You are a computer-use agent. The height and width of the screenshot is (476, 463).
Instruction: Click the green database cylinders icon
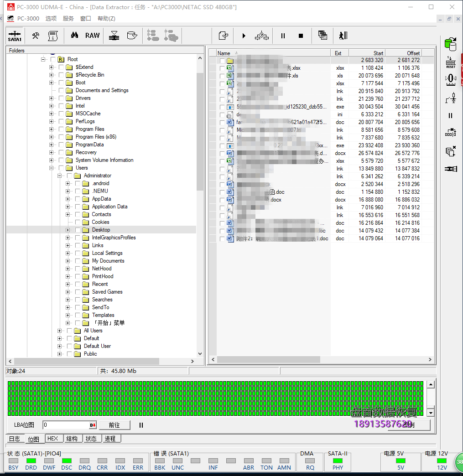click(451, 44)
